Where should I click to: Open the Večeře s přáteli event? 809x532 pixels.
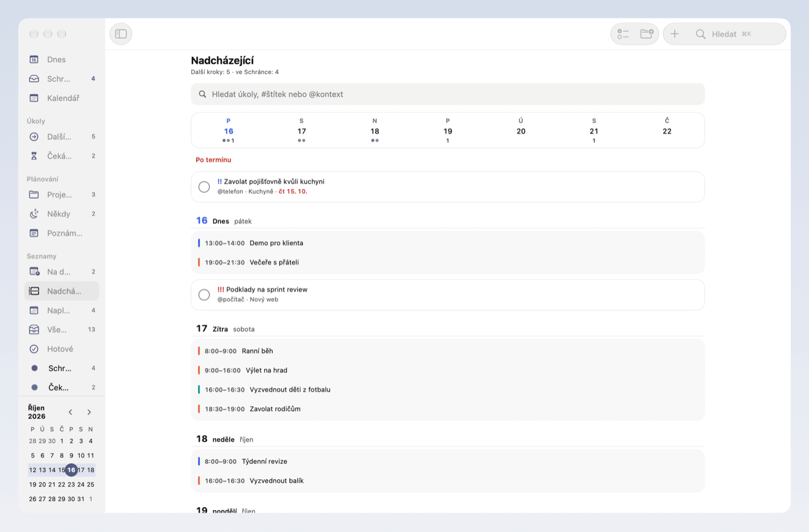click(447, 262)
